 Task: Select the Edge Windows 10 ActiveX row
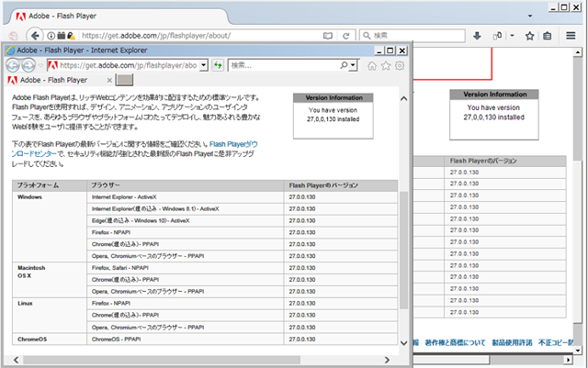pos(242,221)
